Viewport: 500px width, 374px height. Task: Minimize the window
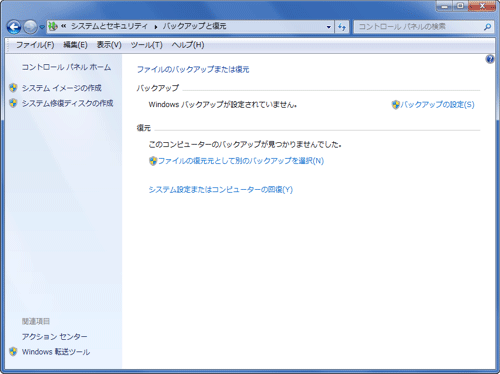445,6
